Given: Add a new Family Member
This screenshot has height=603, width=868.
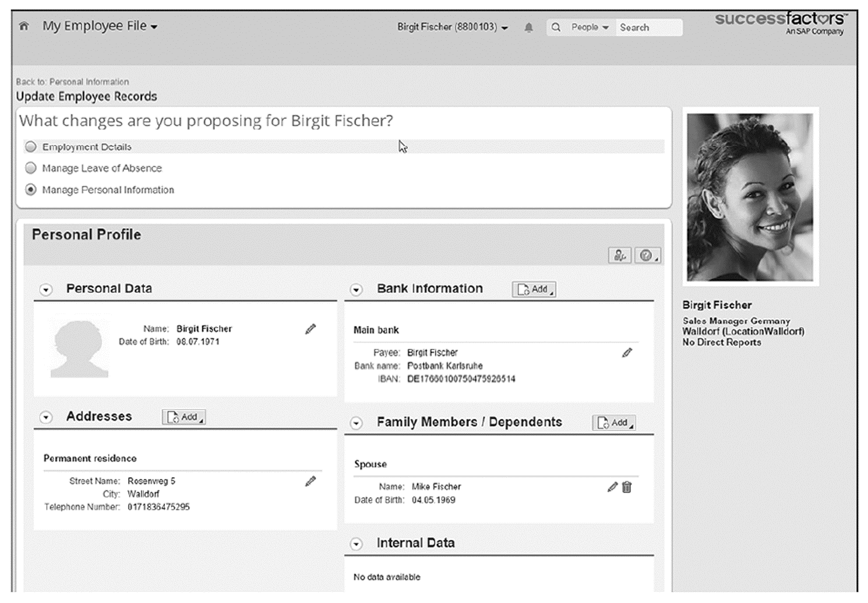Looking at the screenshot, I should click(x=613, y=422).
